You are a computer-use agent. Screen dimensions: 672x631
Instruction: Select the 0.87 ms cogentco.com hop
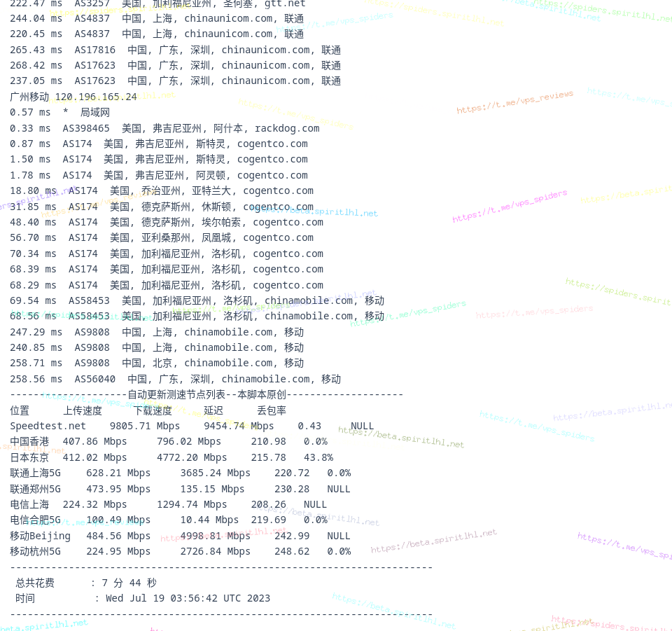159,144
